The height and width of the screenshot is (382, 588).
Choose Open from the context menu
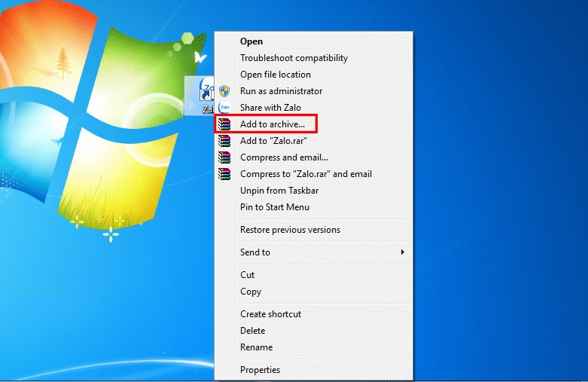[x=314, y=41]
